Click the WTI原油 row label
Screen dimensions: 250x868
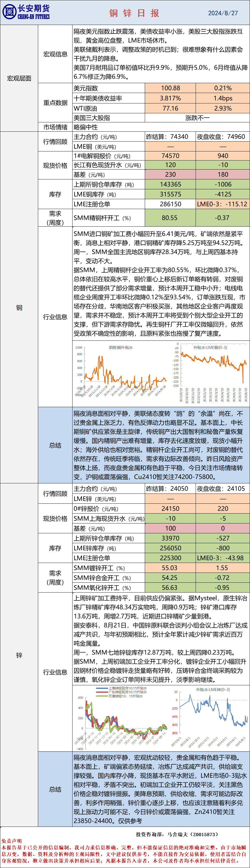point(85,108)
